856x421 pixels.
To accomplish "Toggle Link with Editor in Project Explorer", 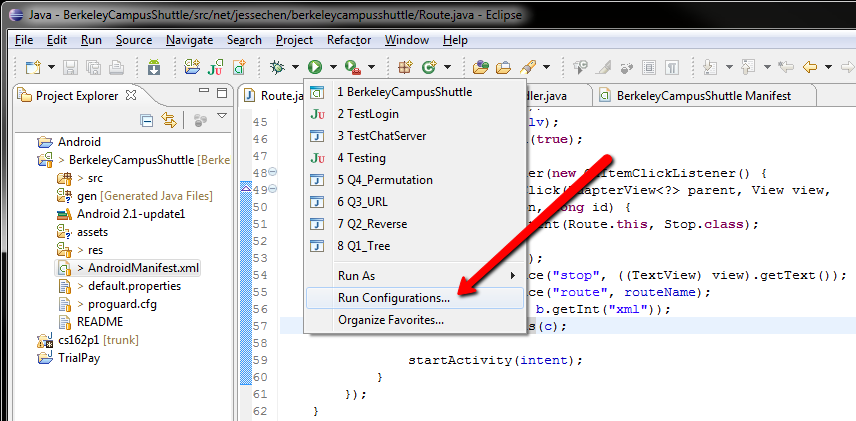I will click(169, 120).
